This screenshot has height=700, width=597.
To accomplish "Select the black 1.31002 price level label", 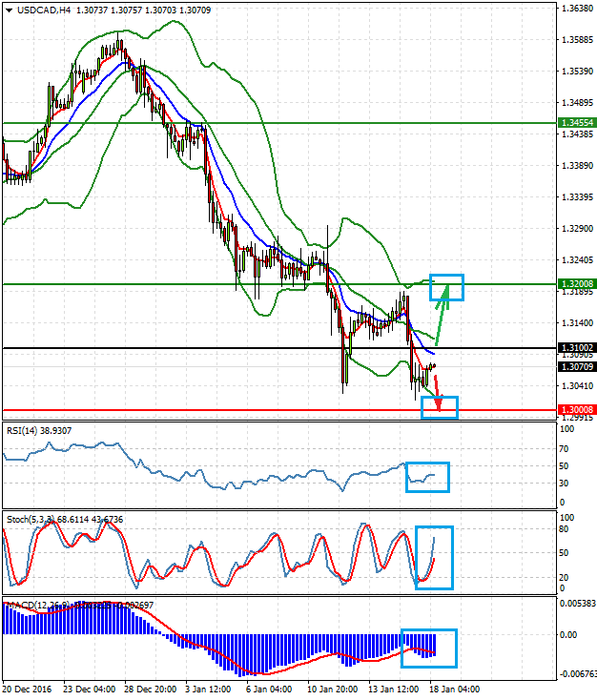I will (577, 348).
